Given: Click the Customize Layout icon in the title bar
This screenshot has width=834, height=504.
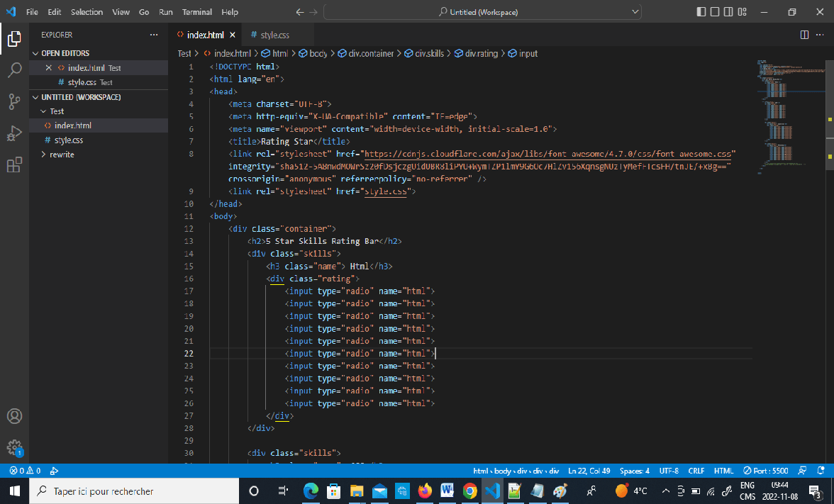Looking at the screenshot, I should [x=743, y=11].
